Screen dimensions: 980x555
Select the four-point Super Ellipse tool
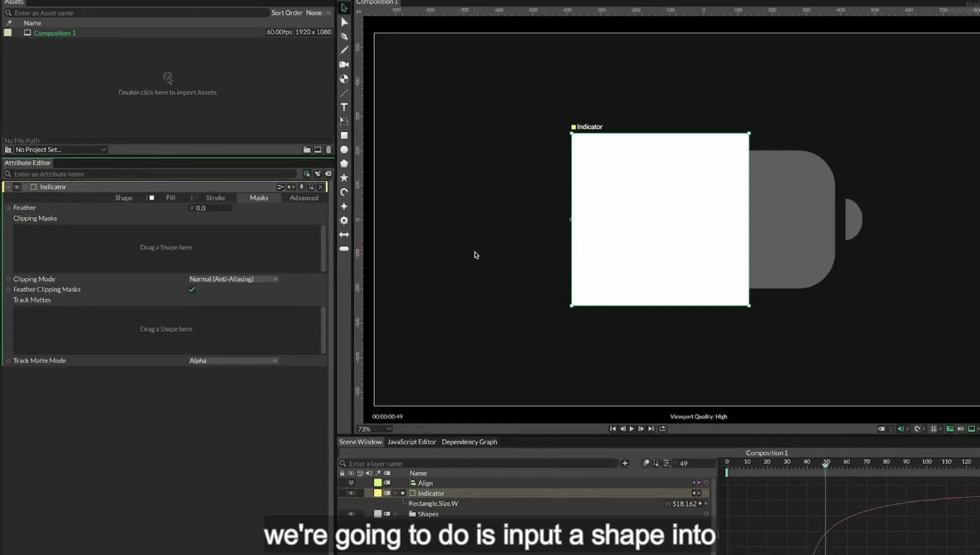coord(344,206)
